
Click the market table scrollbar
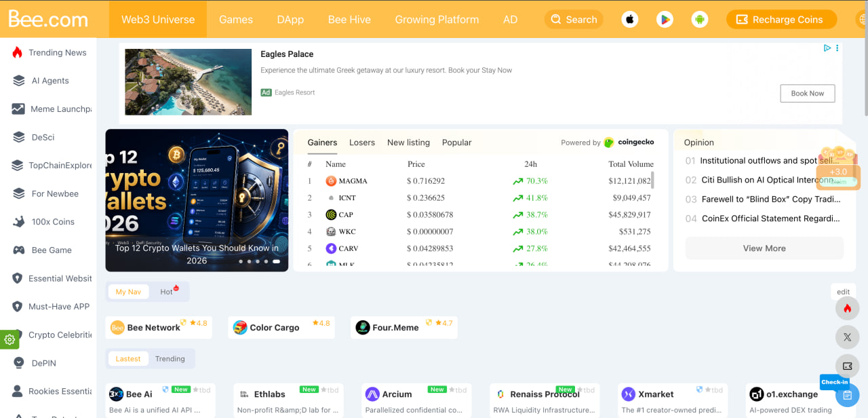[x=652, y=179]
